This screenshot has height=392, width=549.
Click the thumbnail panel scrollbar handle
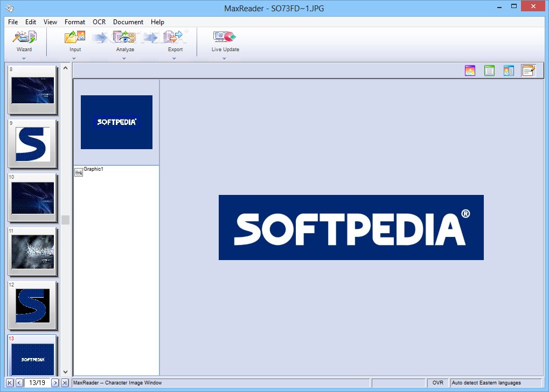(66, 220)
